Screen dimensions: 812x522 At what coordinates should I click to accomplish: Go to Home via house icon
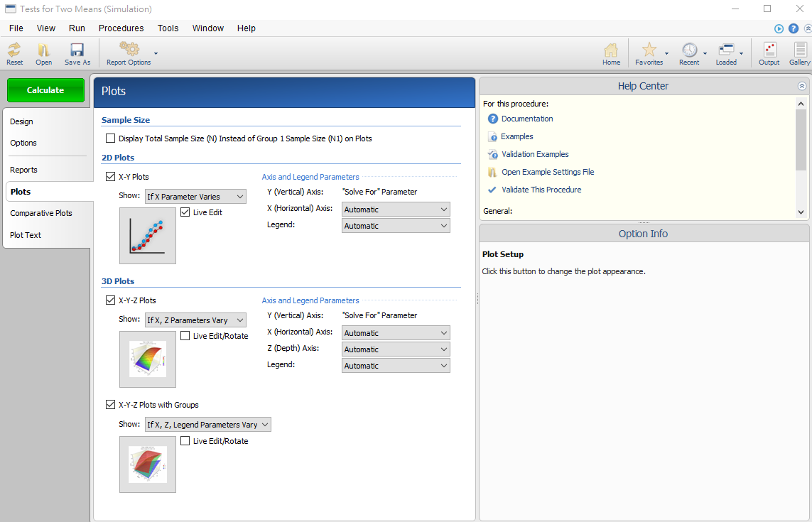click(611, 50)
